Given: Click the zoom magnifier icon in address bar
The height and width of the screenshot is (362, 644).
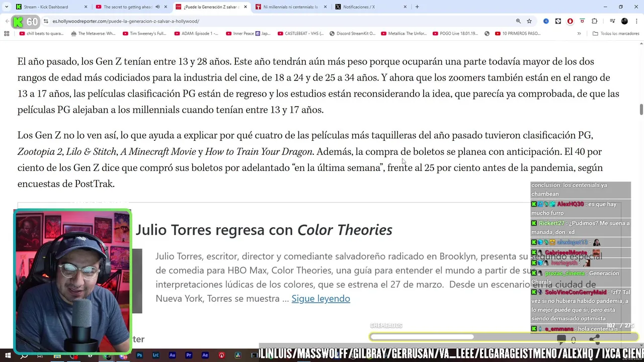Looking at the screenshot, I should click(518, 21).
